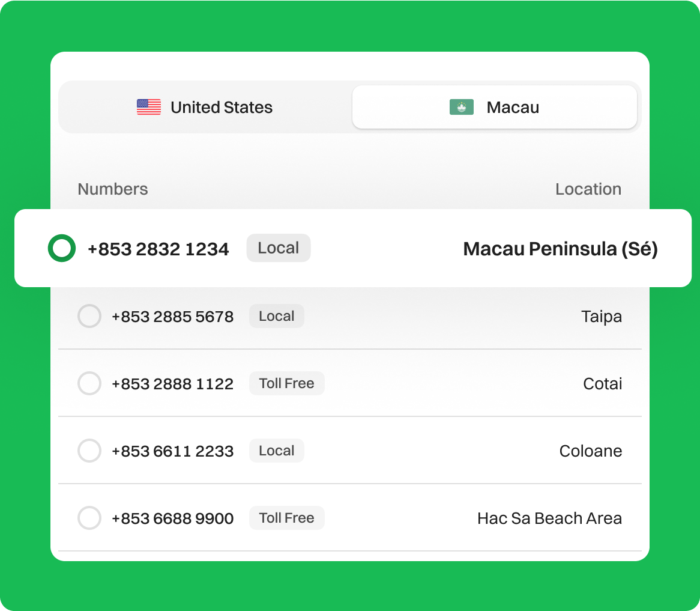Click the Local badge on the Sé number
This screenshot has width=700, height=611.
click(278, 248)
